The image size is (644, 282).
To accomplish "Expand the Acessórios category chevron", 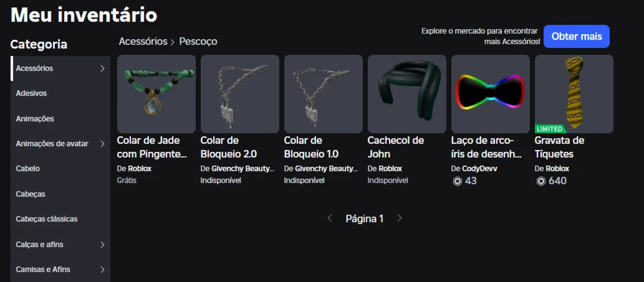I will point(103,68).
